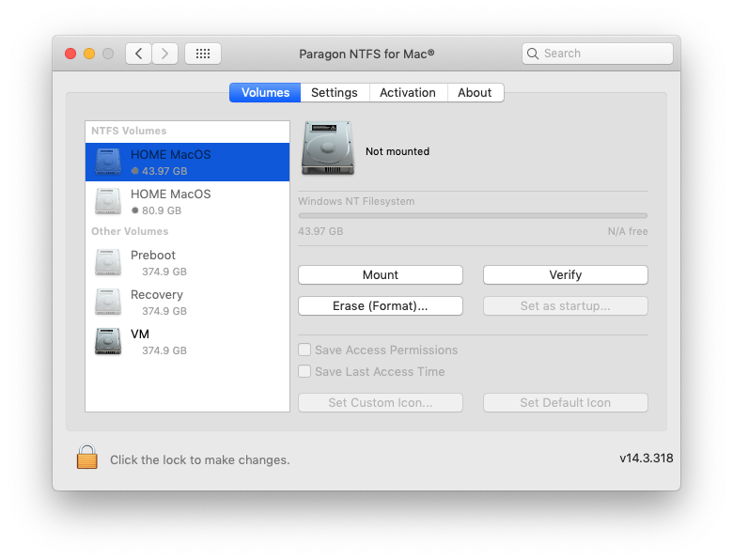Viewport: 733px width, 560px height.
Task: Click drive icon of 80.9 GB volume
Action: pos(108,201)
